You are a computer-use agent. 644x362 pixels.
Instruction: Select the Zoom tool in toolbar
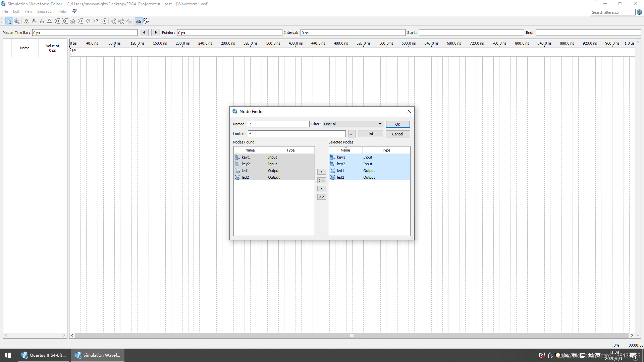(x=17, y=21)
